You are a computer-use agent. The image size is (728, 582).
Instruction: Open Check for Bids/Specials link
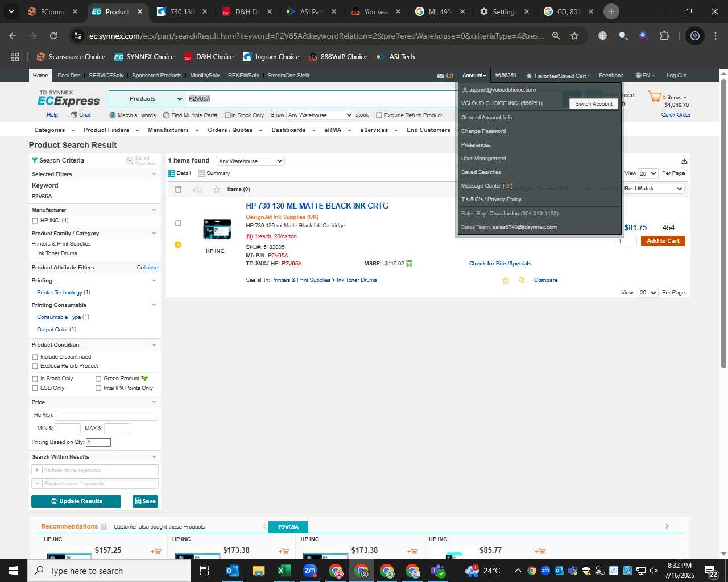point(500,264)
